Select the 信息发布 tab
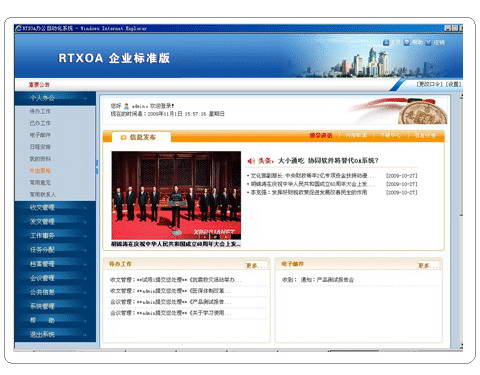This screenshot has height=375, width=480. pyautogui.click(x=141, y=137)
